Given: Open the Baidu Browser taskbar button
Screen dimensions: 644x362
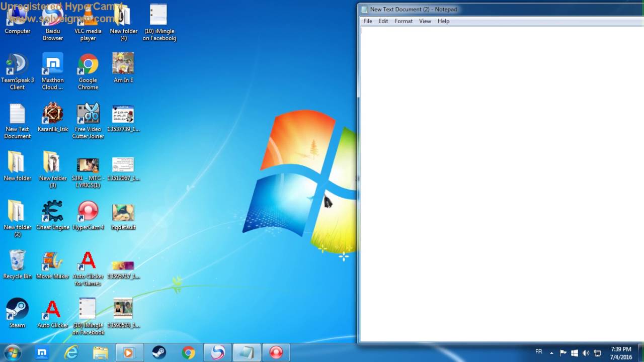Looking at the screenshot, I should [217, 352].
